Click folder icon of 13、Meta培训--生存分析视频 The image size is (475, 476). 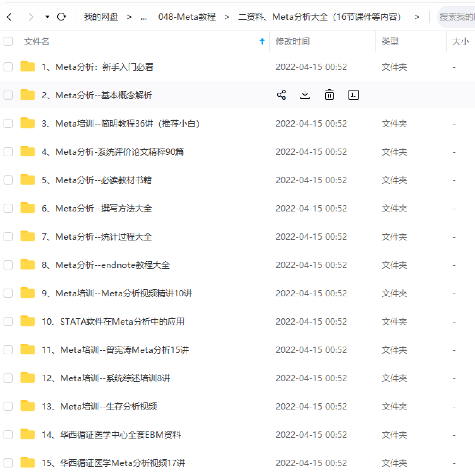click(x=28, y=406)
